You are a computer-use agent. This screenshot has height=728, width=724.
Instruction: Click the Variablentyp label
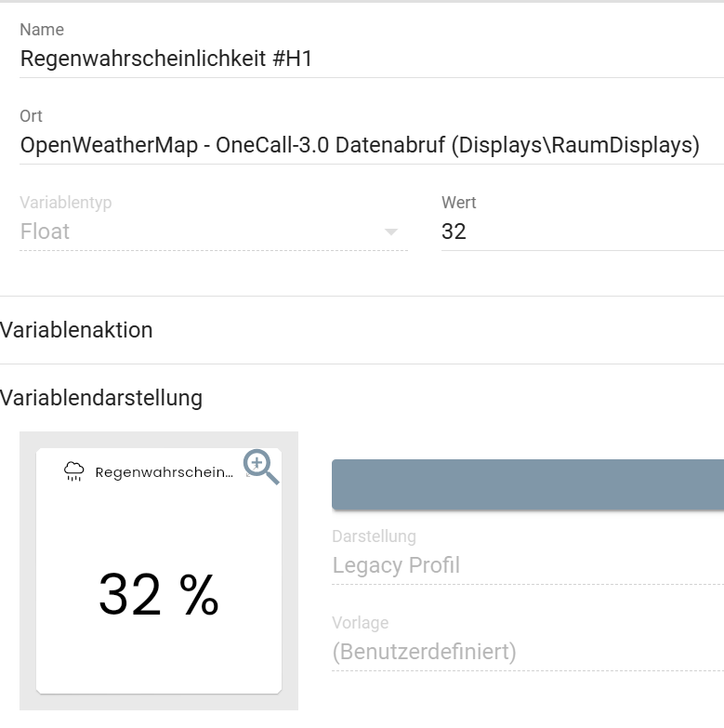click(x=66, y=202)
